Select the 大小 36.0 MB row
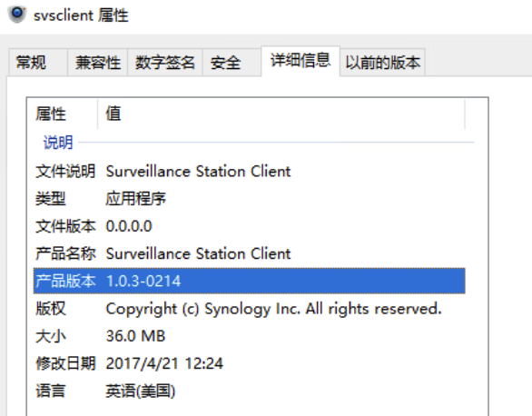The image size is (532, 416). click(x=250, y=336)
